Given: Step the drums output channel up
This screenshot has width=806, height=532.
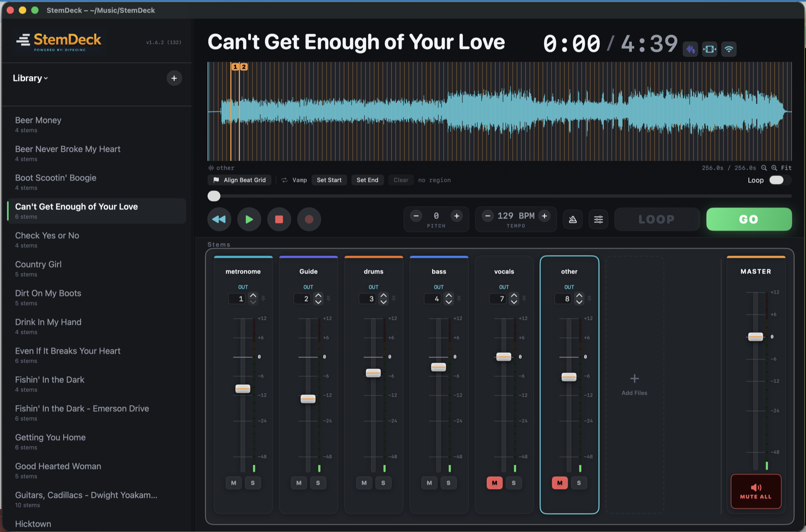Looking at the screenshot, I should (383, 295).
